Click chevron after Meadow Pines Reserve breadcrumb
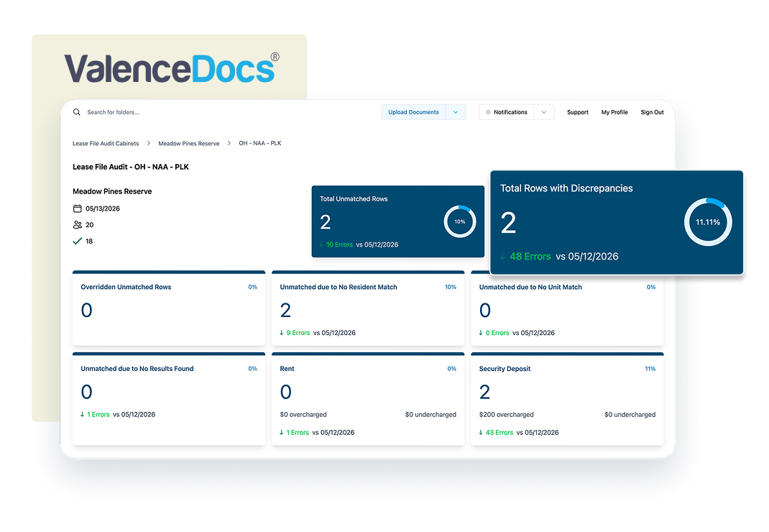 (x=229, y=143)
